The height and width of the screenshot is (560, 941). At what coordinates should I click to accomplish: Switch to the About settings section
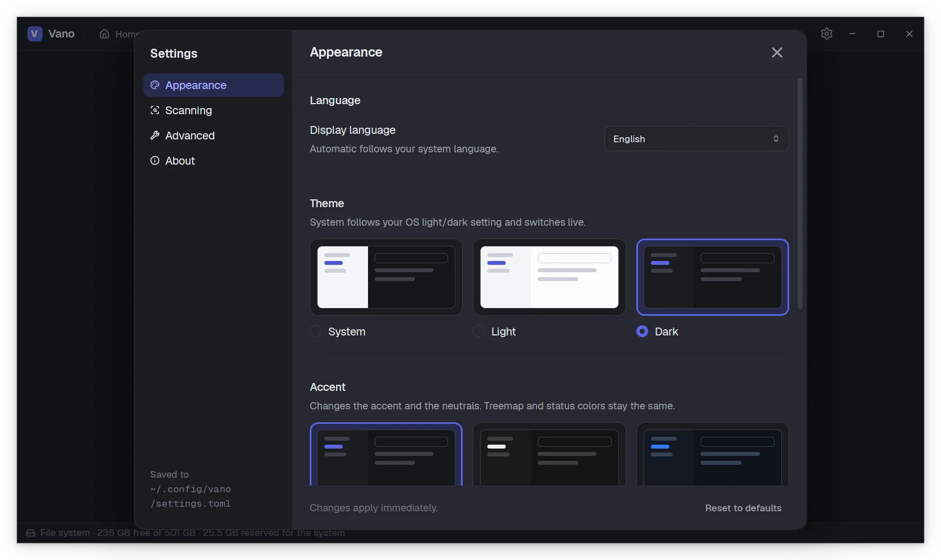pos(213,161)
